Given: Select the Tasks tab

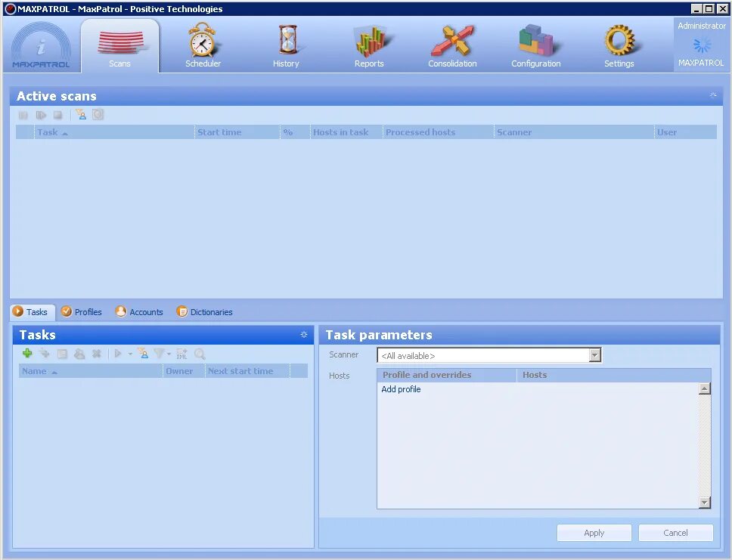Looking at the screenshot, I should tap(32, 311).
